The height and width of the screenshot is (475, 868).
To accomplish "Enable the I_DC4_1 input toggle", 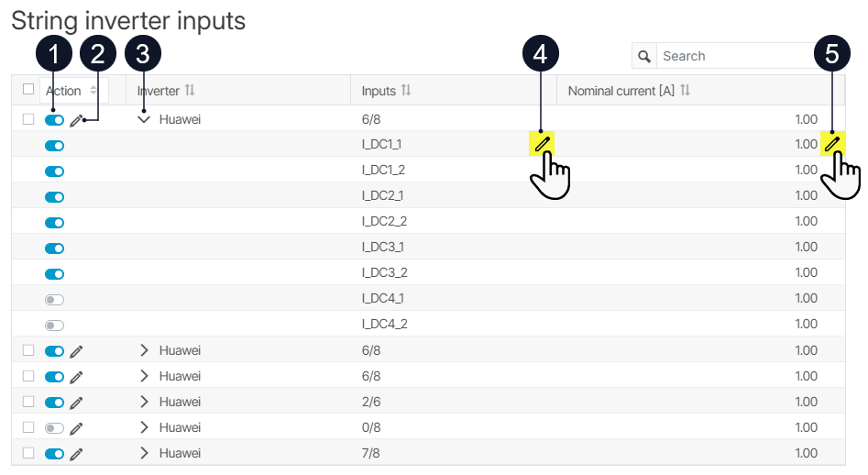I will (54, 300).
